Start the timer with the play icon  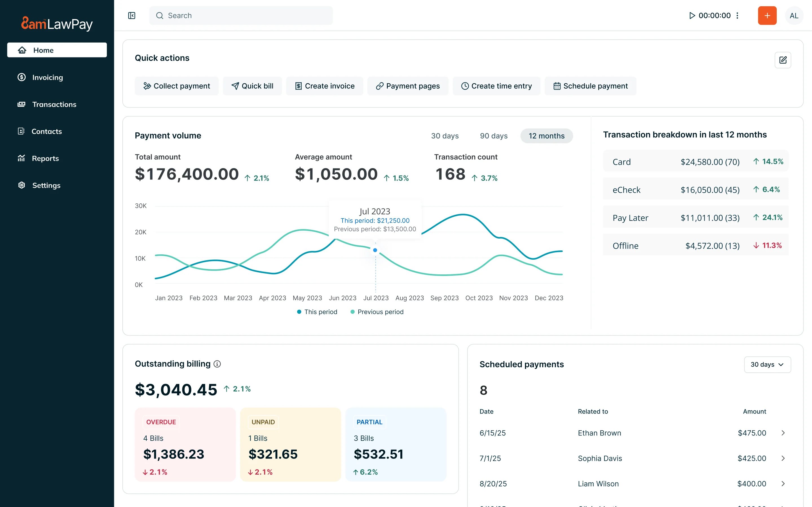692,15
